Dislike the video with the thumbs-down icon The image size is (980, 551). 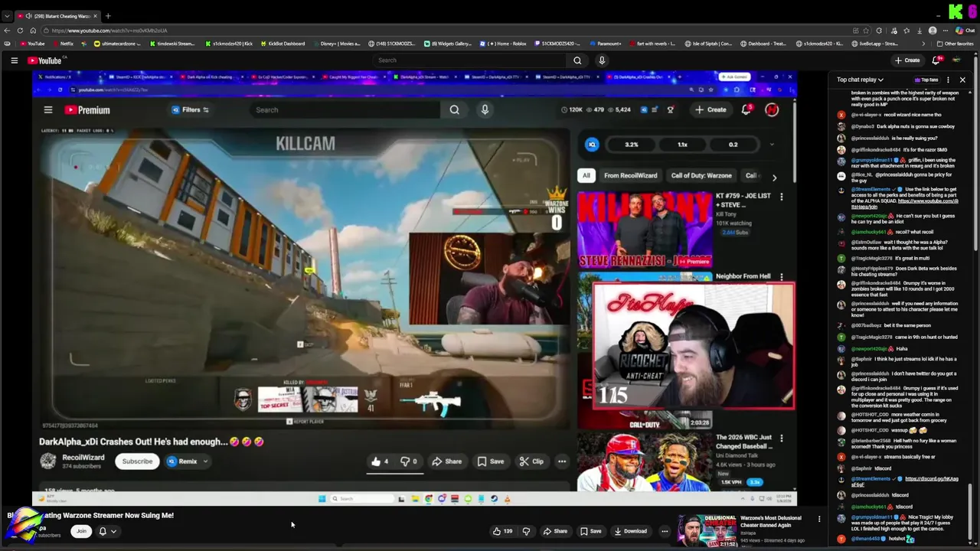pyautogui.click(x=526, y=531)
